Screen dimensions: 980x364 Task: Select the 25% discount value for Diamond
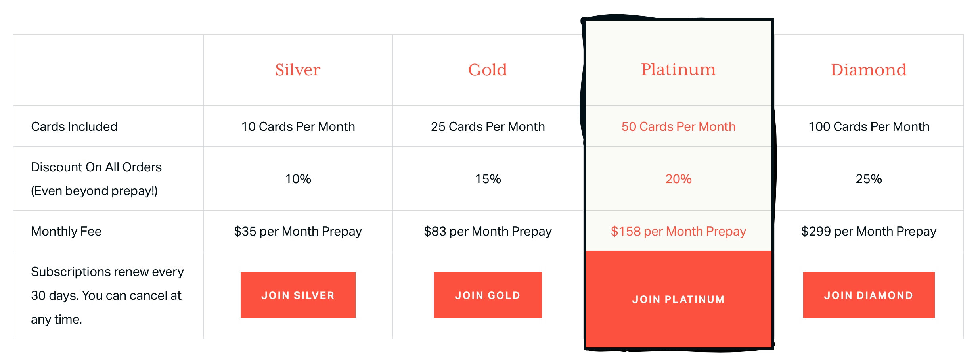point(869,179)
